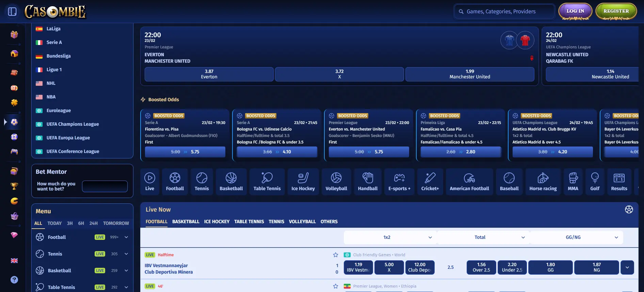Go to the Casombie logo home
644x292 pixels.
(x=55, y=12)
